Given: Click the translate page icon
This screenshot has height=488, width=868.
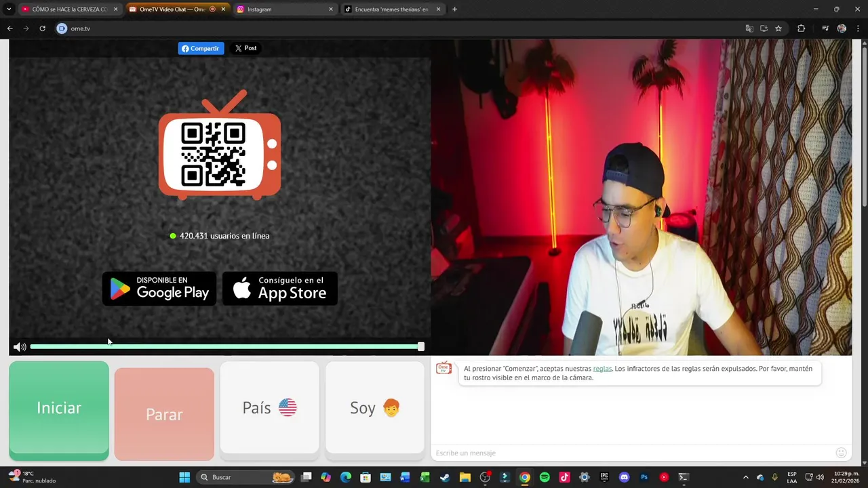Looking at the screenshot, I should (x=749, y=28).
